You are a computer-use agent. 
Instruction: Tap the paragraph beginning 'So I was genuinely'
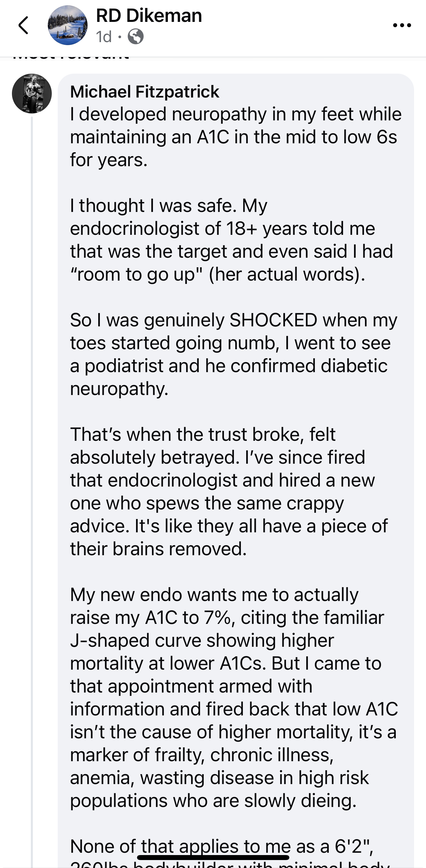pos(233,354)
